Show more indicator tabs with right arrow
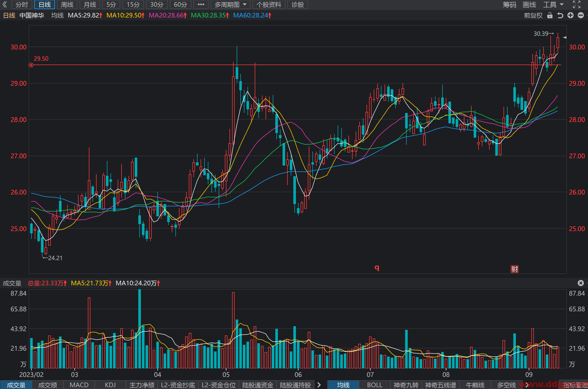The width and height of the screenshot is (588, 389). [319, 385]
